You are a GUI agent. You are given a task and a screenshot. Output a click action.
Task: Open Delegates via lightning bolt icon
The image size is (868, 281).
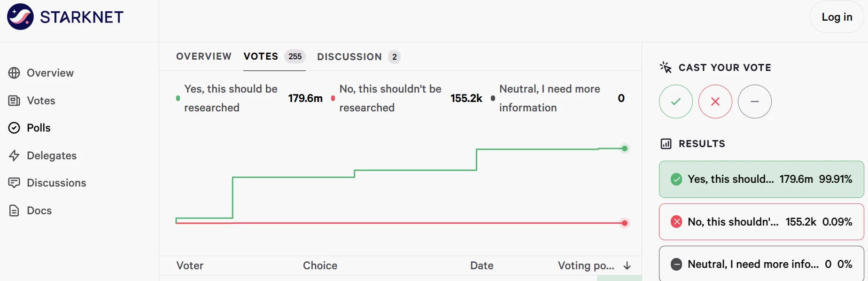tap(15, 156)
